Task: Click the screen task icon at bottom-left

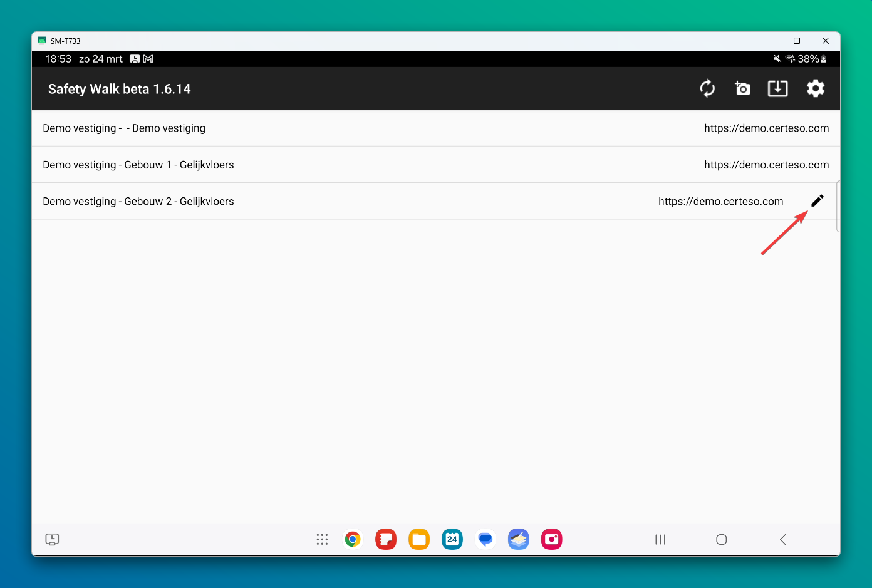Action: 52,539
